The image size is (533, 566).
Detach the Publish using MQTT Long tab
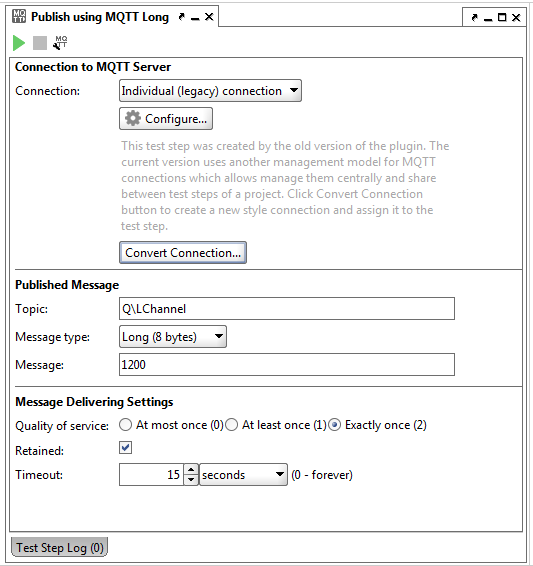click(182, 17)
